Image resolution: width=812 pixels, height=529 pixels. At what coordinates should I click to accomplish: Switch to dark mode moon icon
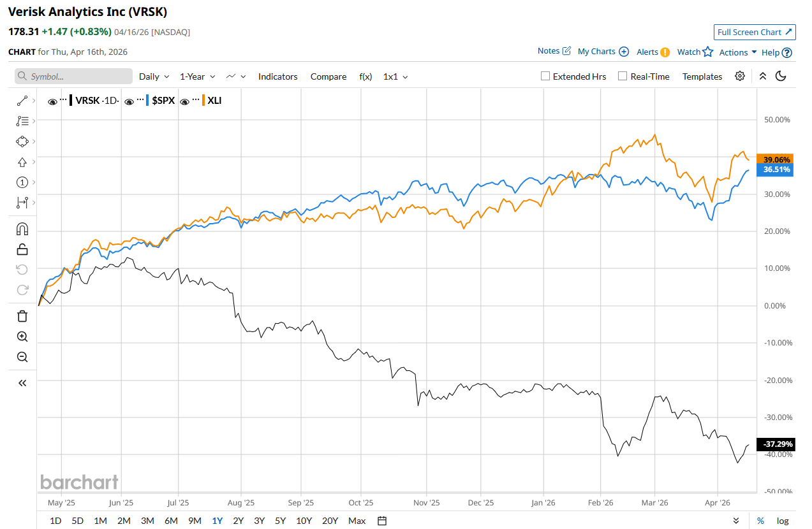(x=781, y=76)
